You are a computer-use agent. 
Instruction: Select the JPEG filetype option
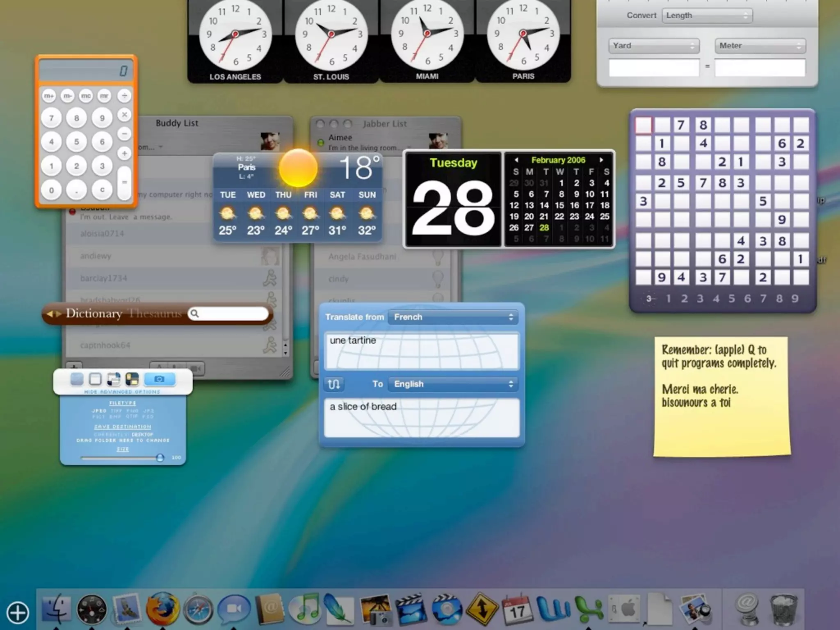(x=99, y=411)
